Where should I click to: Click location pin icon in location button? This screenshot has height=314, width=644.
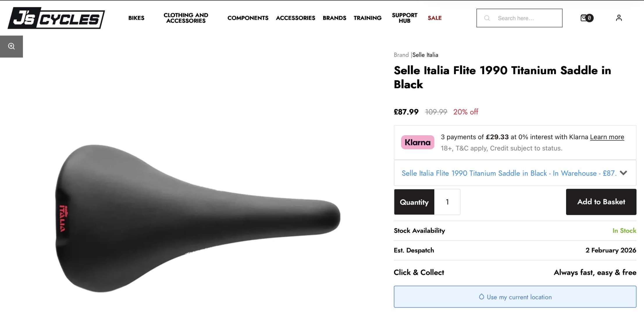481,297
